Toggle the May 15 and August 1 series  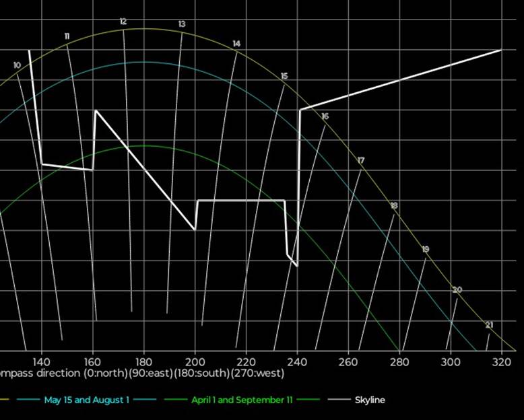click(x=86, y=400)
